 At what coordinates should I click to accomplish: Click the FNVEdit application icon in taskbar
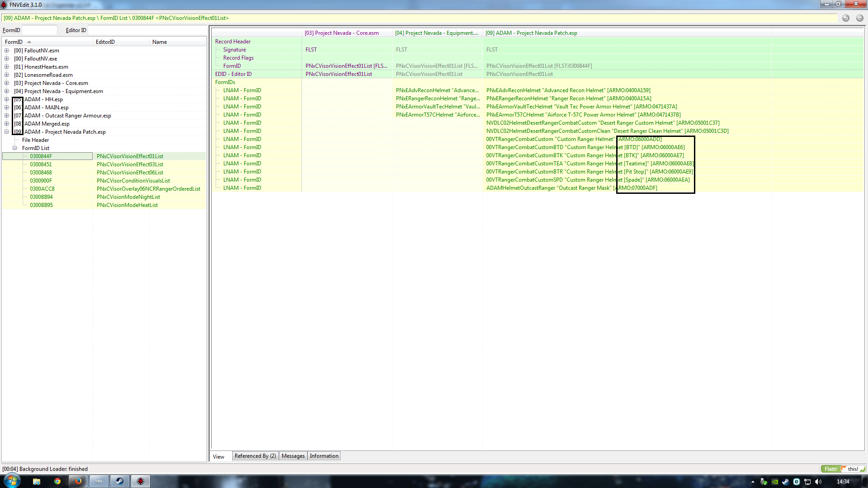(x=141, y=481)
